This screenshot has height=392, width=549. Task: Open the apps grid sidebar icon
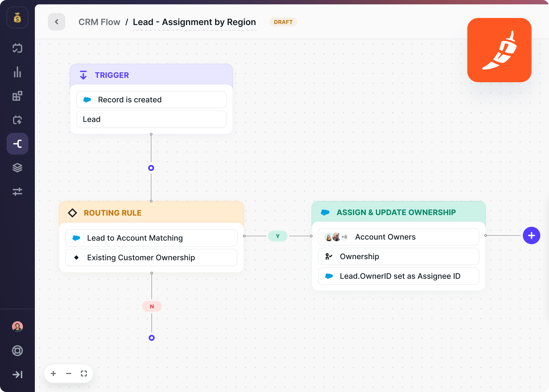point(17,96)
